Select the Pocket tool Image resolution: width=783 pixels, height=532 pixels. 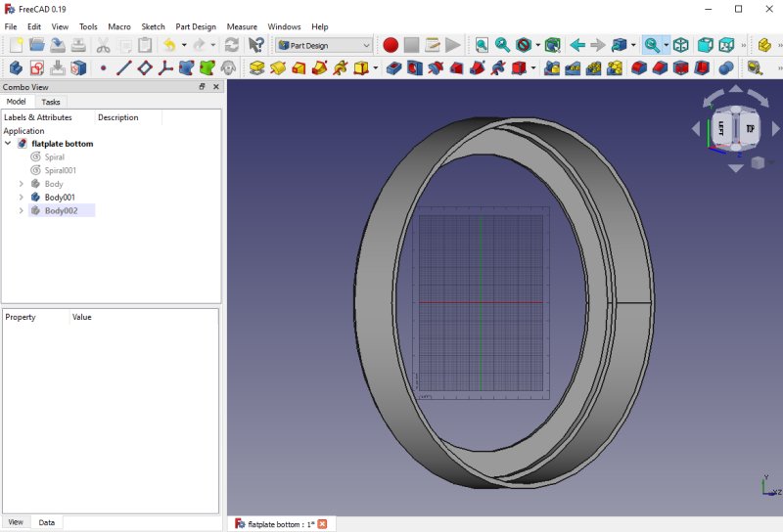(394, 67)
